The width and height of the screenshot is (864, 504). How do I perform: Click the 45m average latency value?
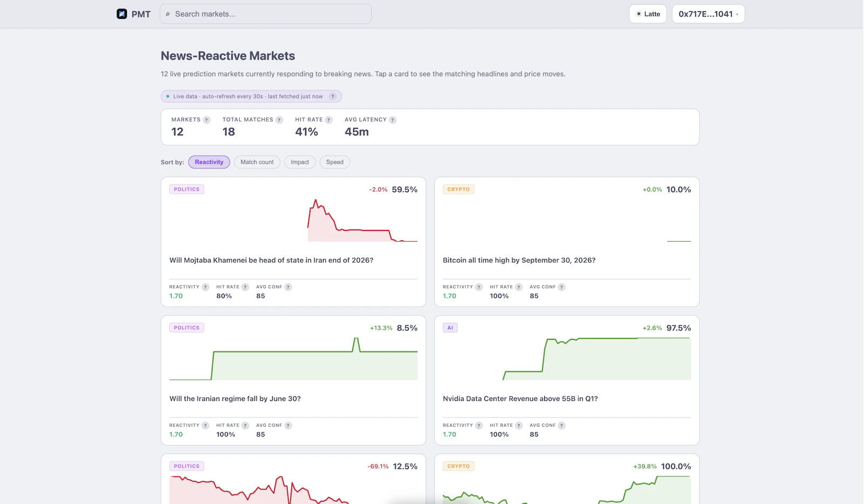[x=357, y=132]
